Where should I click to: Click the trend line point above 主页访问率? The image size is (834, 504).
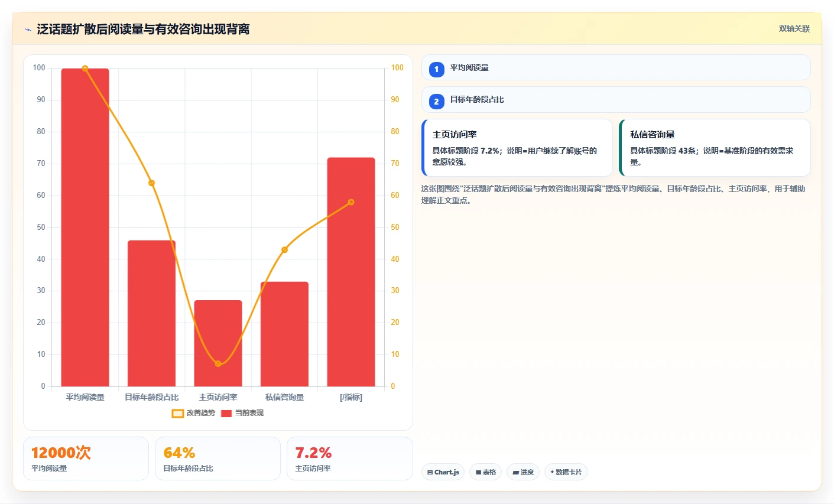pos(218,364)
